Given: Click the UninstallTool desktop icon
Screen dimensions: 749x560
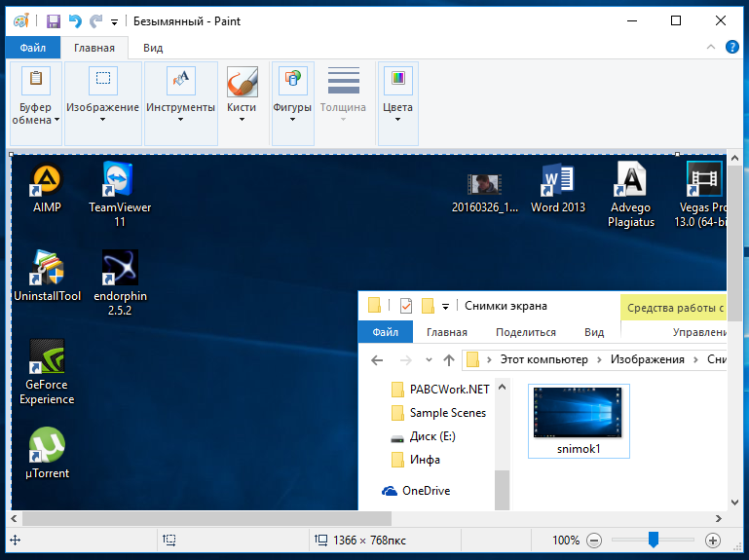Looking at the screenshot, I should point(47,276).
